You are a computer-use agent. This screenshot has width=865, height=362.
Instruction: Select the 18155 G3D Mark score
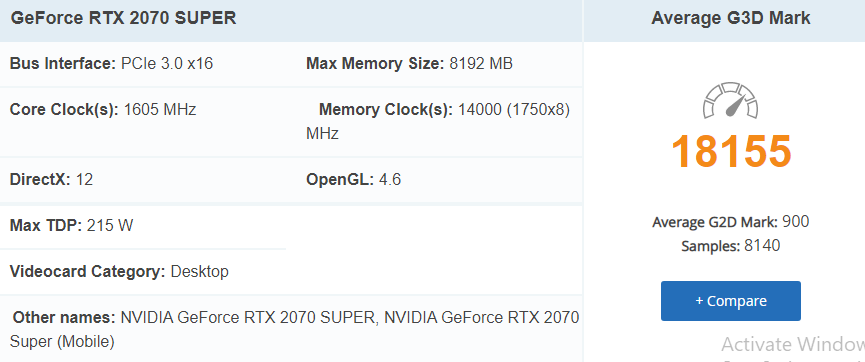pyautogui.click(x=731, y=151)
